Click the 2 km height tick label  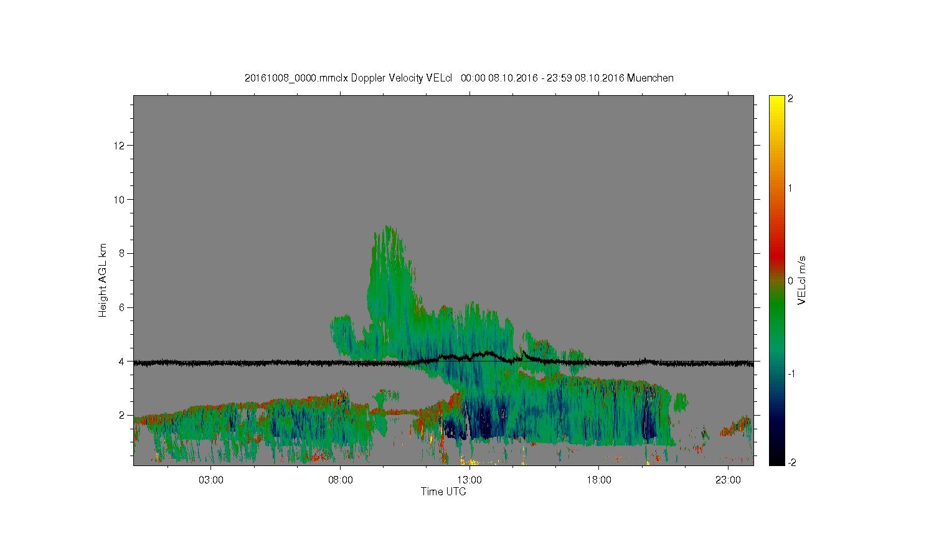tap(123, 415)
